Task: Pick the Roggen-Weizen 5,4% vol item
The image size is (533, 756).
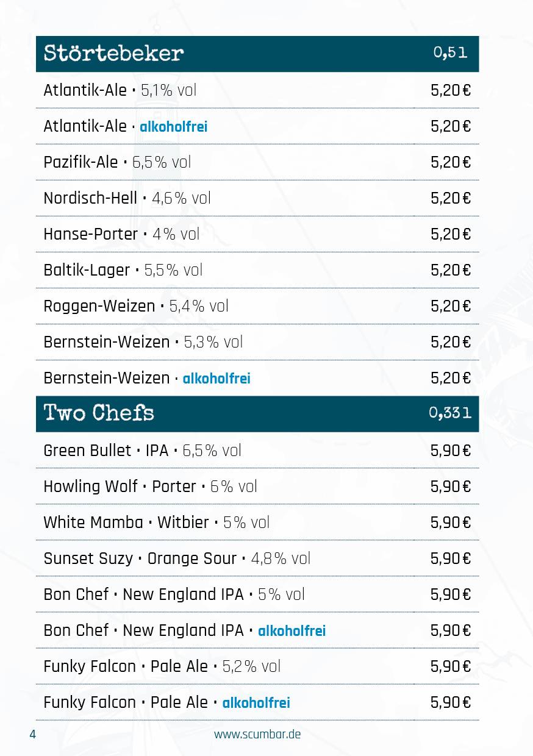Action: pos(257,306)
